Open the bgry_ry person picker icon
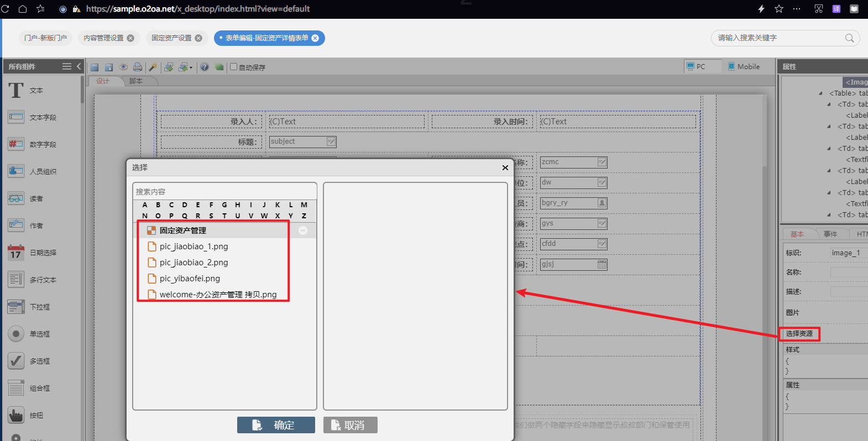The height and width of the screenshot is (441, 868). point(602,203)
